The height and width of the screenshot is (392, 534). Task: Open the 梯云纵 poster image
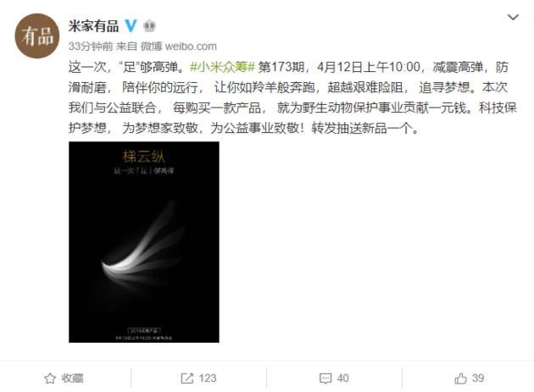[x=144, y=242]
